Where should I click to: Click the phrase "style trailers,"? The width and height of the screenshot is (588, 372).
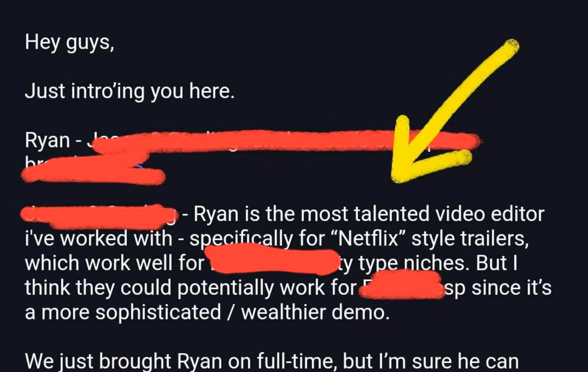click(470, 239)
